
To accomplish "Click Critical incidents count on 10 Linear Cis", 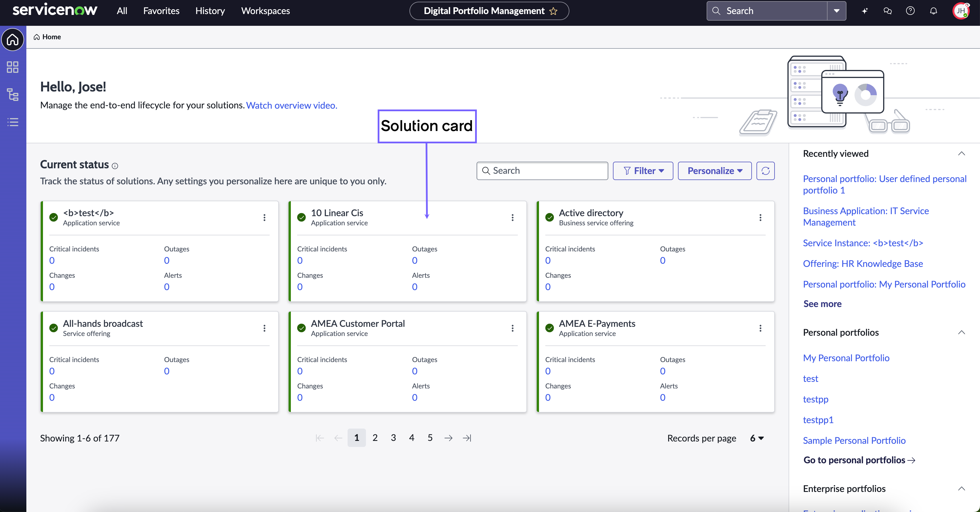I will tap(300, 260).
